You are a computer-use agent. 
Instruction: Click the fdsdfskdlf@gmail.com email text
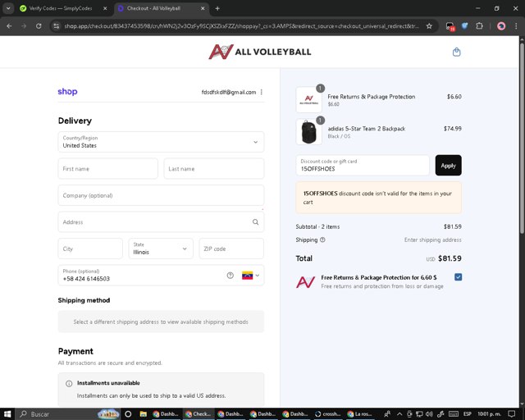coord(229,92)
